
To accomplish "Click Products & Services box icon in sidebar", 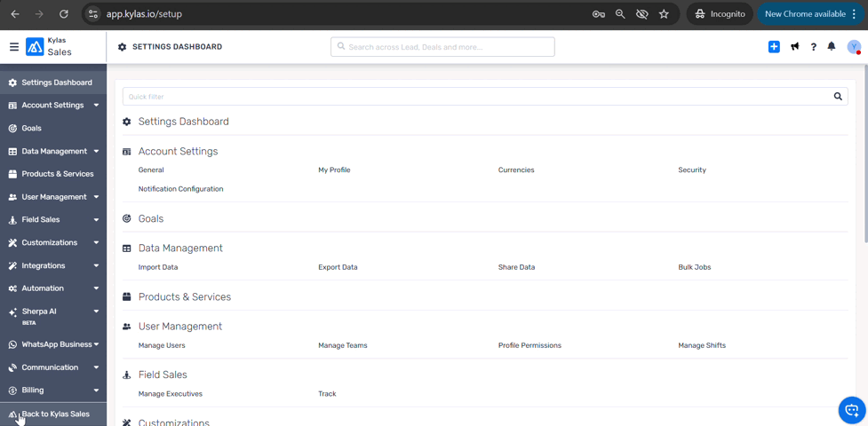I will (x=12, y=174).
